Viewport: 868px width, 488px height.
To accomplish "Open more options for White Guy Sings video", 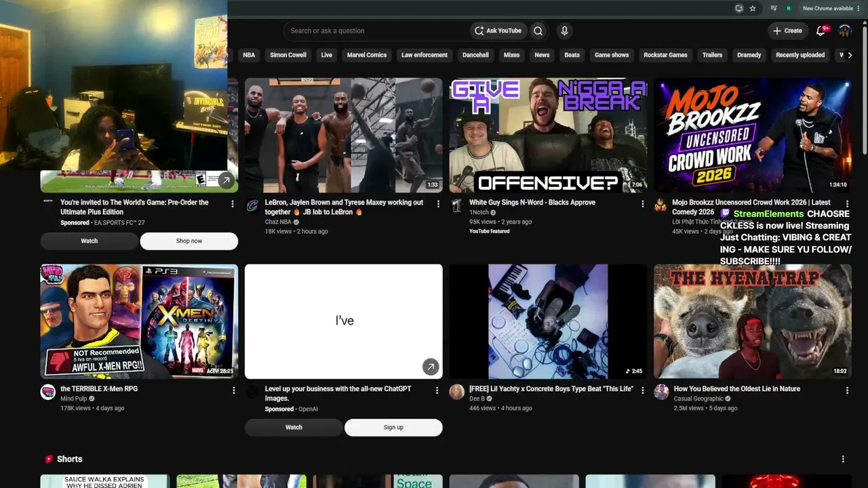I will [x=642, y=203].
